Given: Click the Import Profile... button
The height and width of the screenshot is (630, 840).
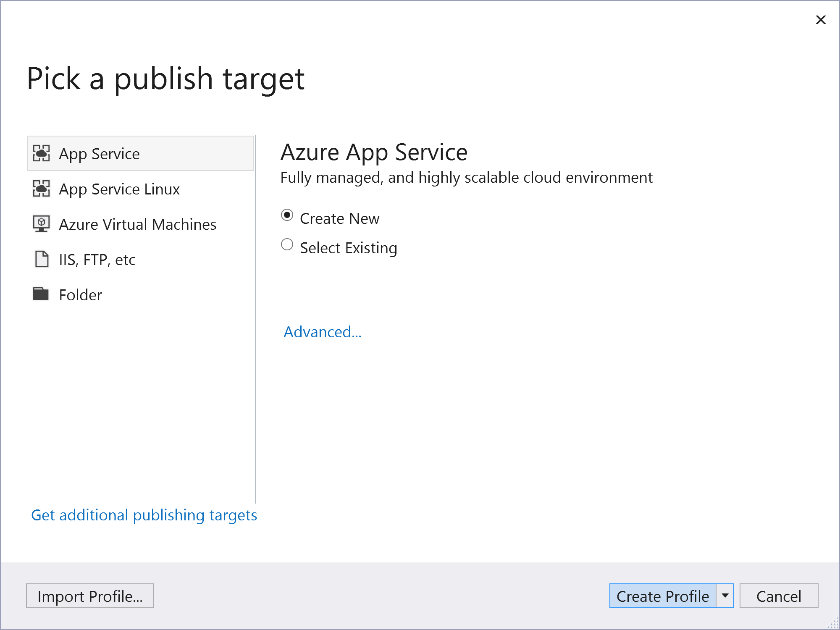Looking at the screenshot, I should [90, 596].
